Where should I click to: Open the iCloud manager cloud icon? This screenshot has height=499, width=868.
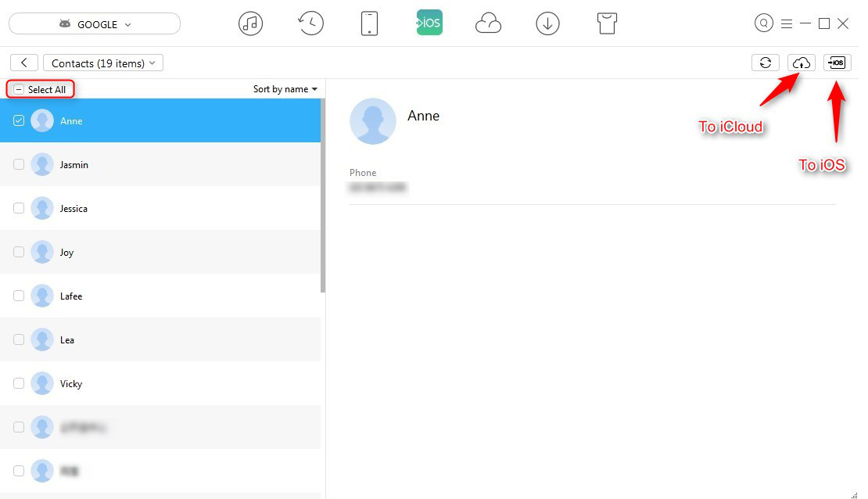[x=488, y=23]
